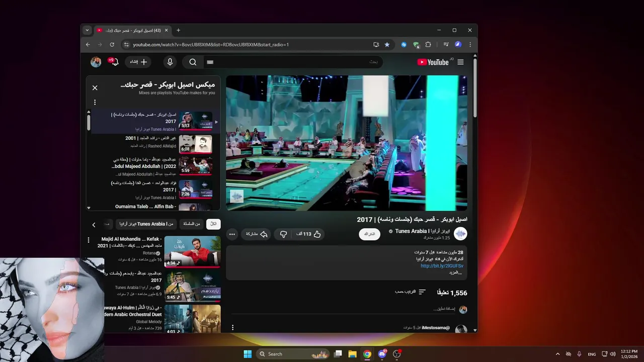Click the YouTube logo to go home
The width and height of the screenshot is (644, 362).
point(433,62)
